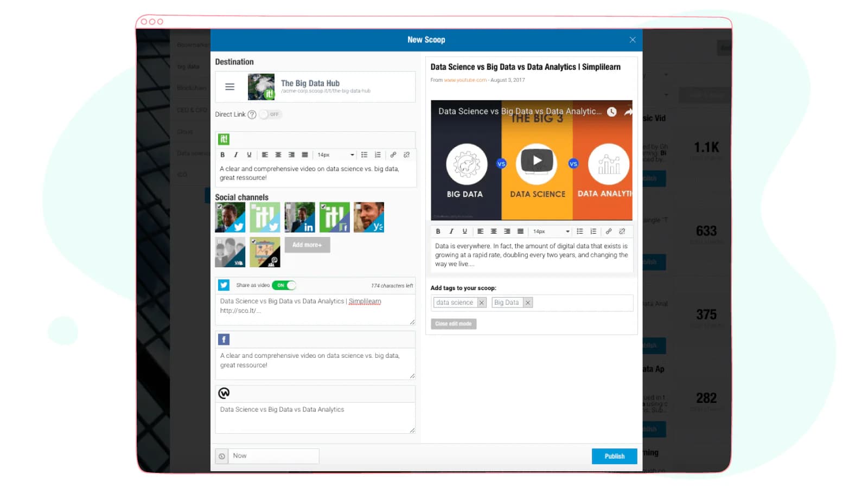Image resolution: width=868 pixels, height=488 pixels.
Task: Check the Scoop.it Twitter channel
Action: [x=265, y=217]
